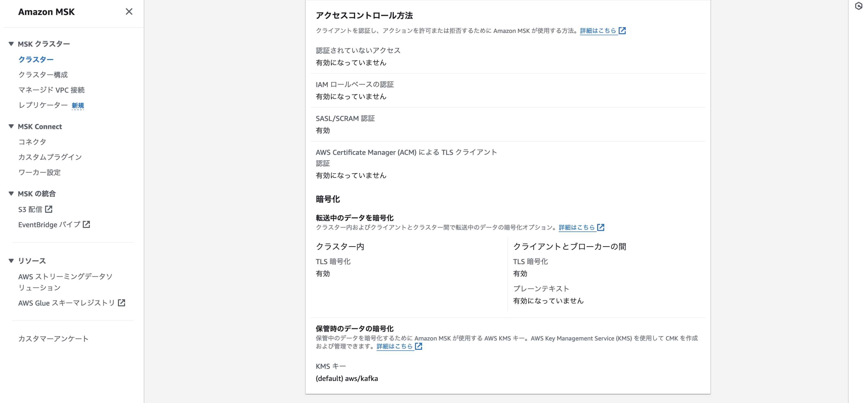Viewport: 868px width, 403px height.
Task: Open コネクタ under MSK Connect
Action: [32, 142]
